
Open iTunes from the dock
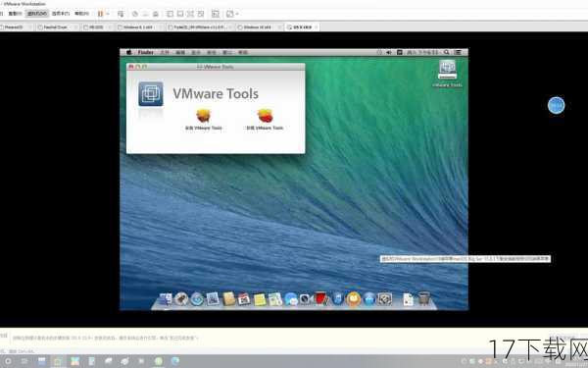pyautogui.click(x=337, y=299)
